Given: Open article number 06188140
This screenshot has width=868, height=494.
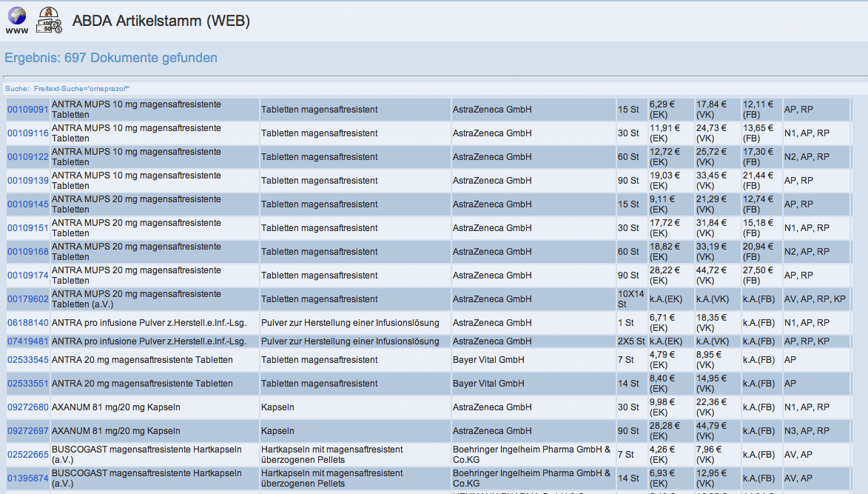Looking at the screenshot, I should [x=27, y=323].
